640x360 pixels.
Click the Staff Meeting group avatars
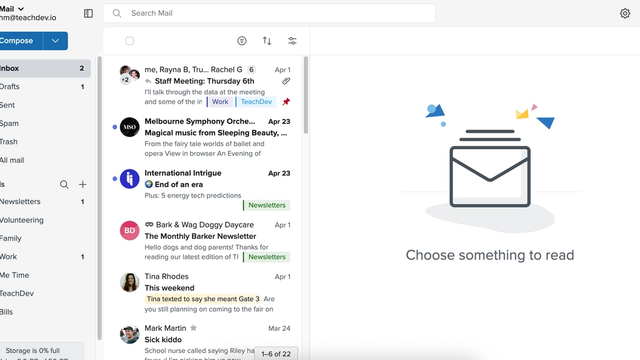coord(129,75)
